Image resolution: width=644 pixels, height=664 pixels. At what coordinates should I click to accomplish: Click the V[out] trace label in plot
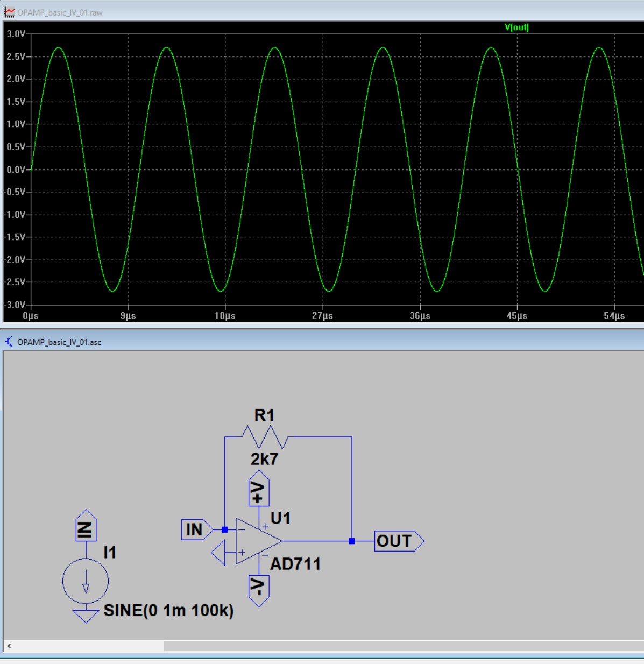point(516,27)
